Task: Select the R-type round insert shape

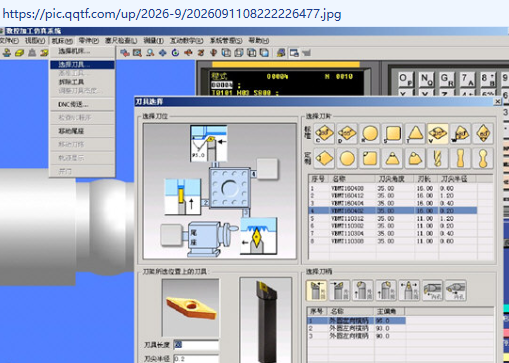Action: [370, 133]
